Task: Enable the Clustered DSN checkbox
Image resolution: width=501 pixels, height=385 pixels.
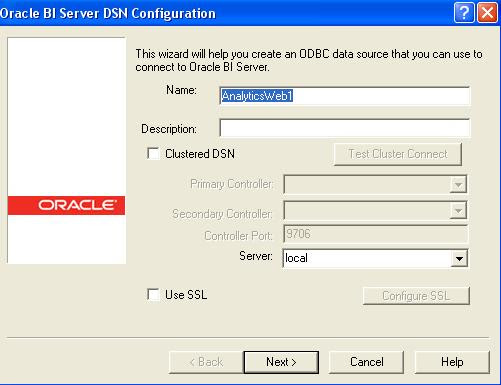Action: [x=153, y=154]
